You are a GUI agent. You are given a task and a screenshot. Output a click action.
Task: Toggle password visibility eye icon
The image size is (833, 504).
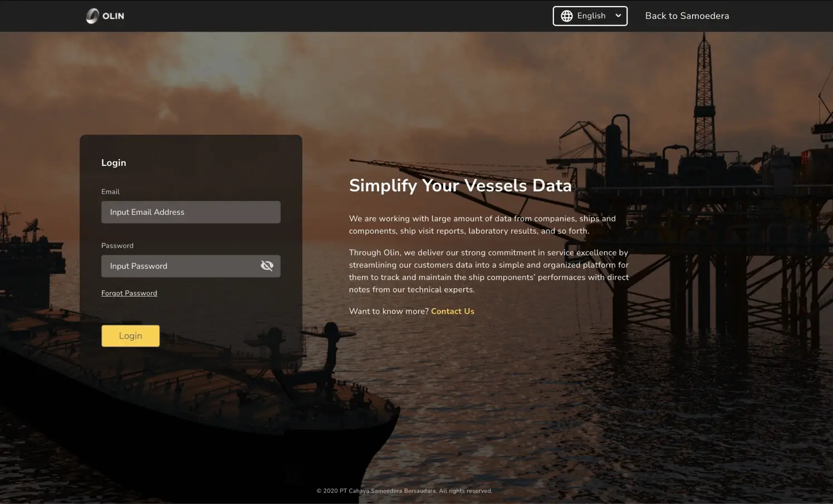tap(267, 266)
